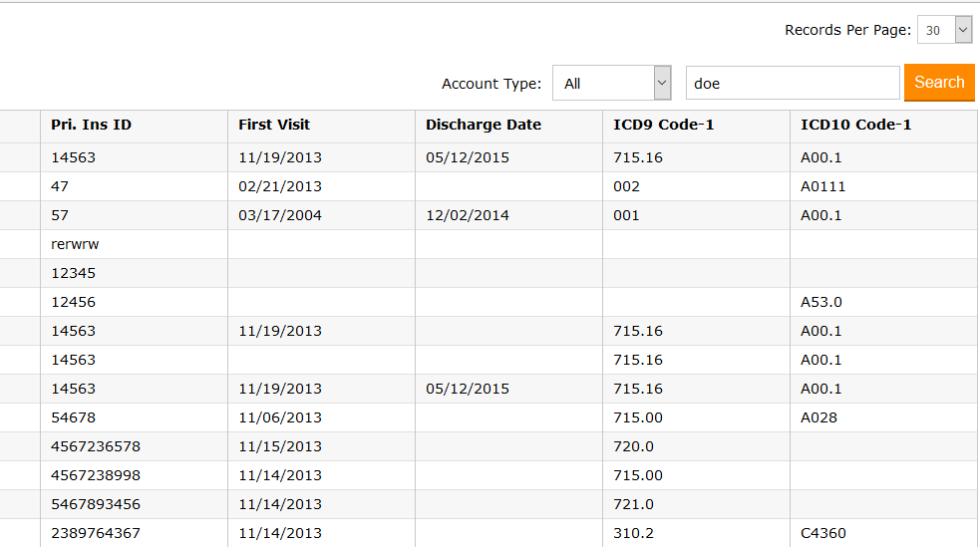Click the insurance ID 12345 cell
This screenshot has width=980, height=547.
tap(73, 273)
